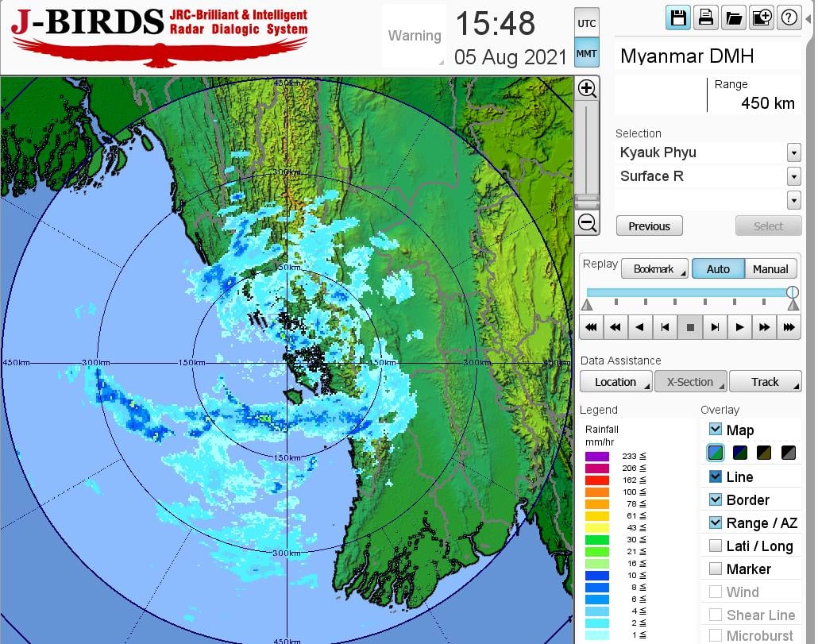Jump to the last frame with fast-forward-end button
This screenshot has height=644, width=818.
coord(789,327)
